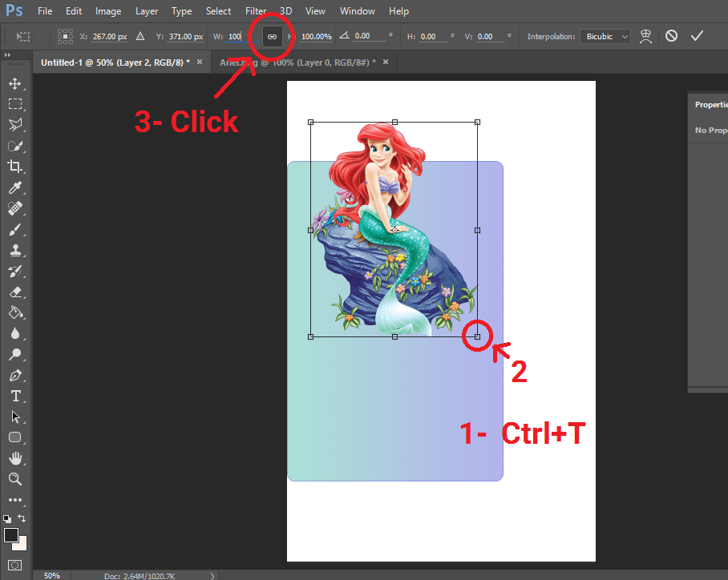Viewport: 728px width, 580px height.
Task: Select the Polygonal Lasso tool
Action: pos(15,125)
